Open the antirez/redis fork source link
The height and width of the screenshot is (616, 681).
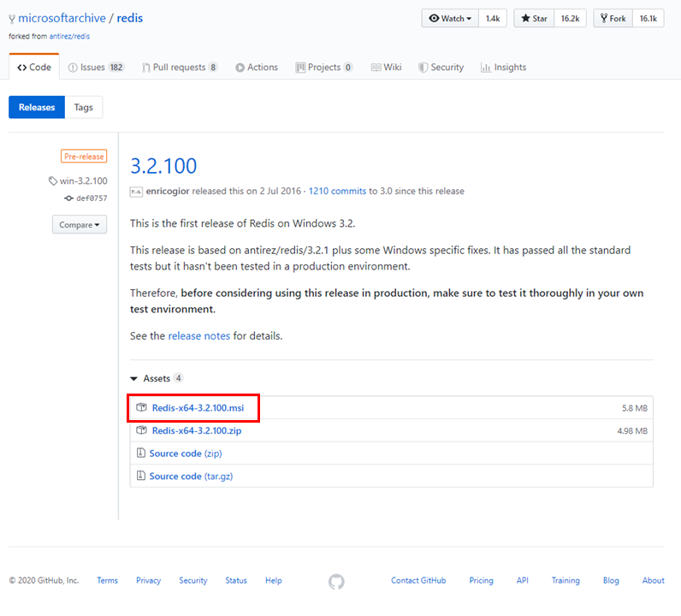point(69,36)
